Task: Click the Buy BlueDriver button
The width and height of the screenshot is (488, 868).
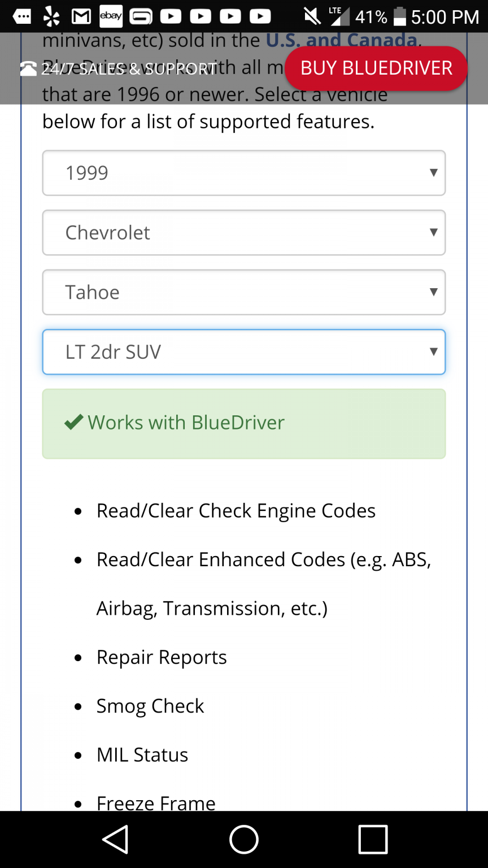Action: pos(376,68)
